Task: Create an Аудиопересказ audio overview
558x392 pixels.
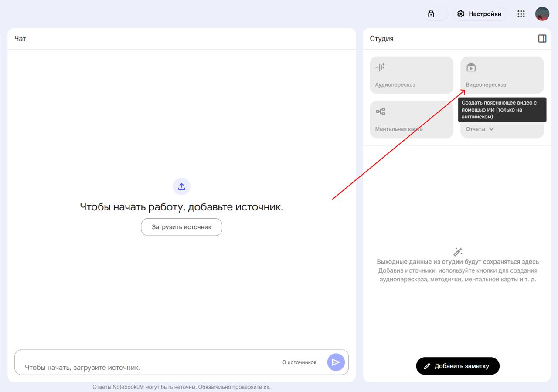Action: [x=412, y=75]
